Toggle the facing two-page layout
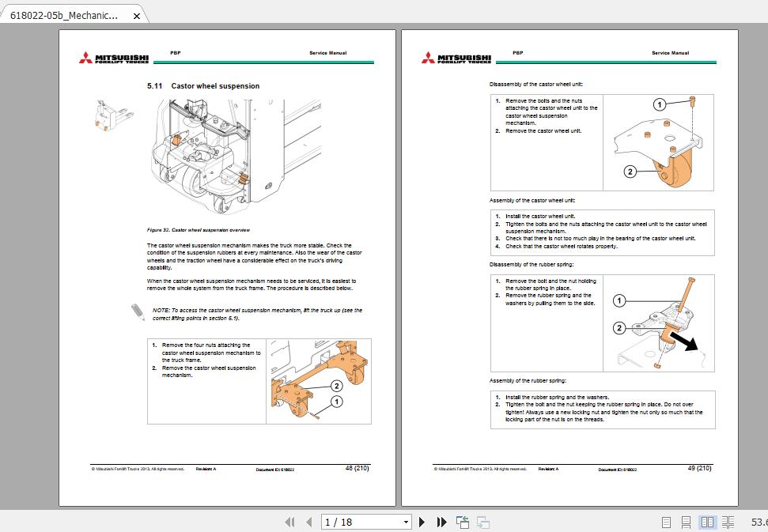 coord(707,523)
